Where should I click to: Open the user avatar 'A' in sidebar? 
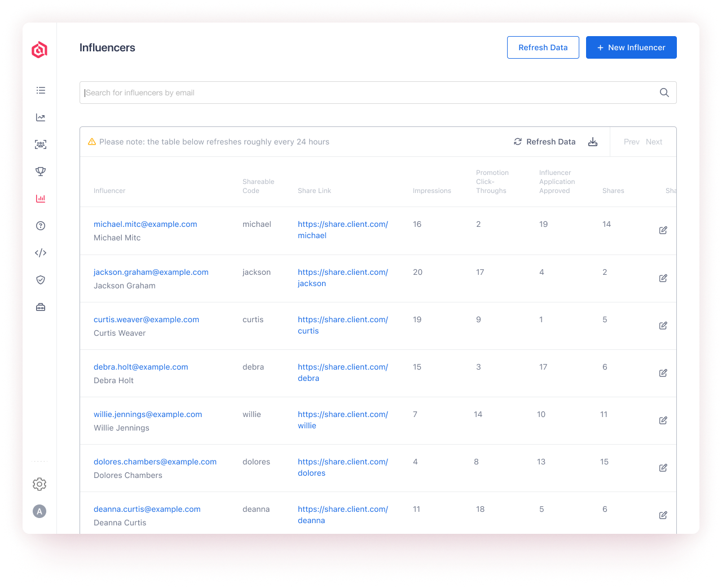pos(39,511)
